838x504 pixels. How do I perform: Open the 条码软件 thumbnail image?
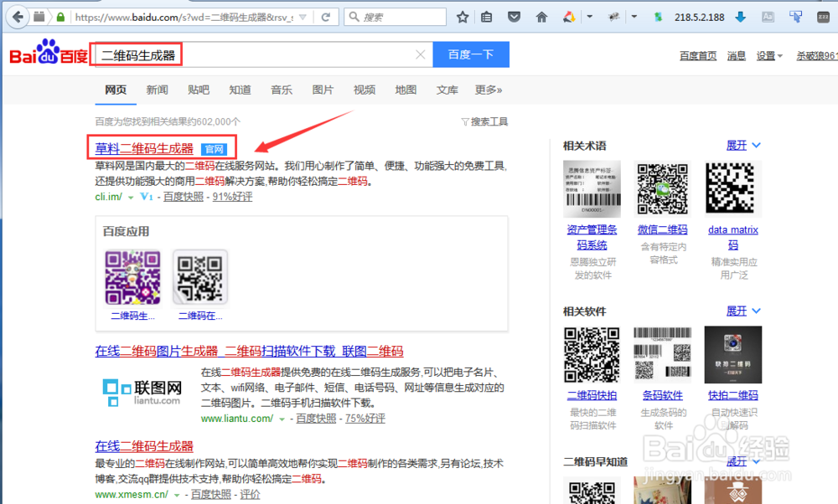coord(663,355)
